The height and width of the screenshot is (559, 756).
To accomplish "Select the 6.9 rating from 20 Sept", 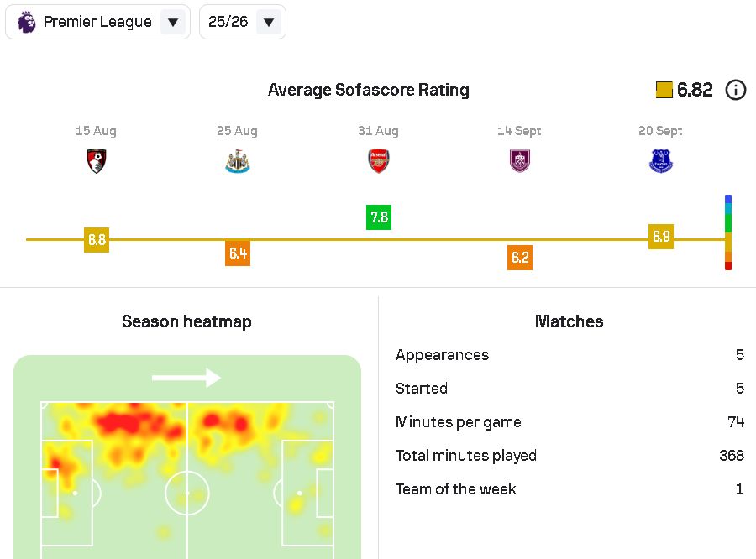I will click(660, 238).
